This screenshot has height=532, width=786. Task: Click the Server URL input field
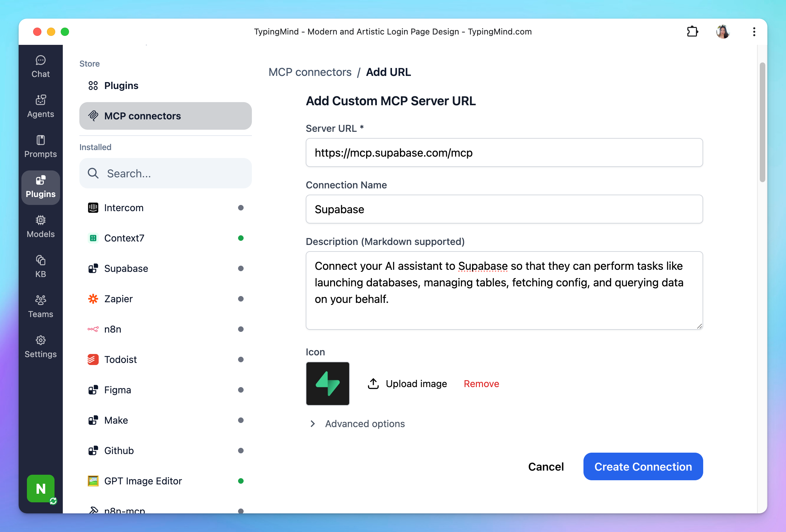504,153
